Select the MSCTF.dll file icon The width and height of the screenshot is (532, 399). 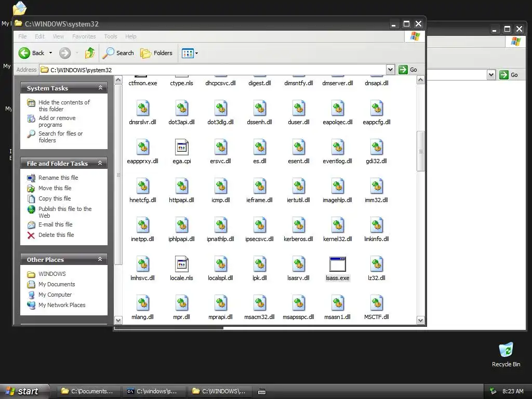tap(377, 303)
